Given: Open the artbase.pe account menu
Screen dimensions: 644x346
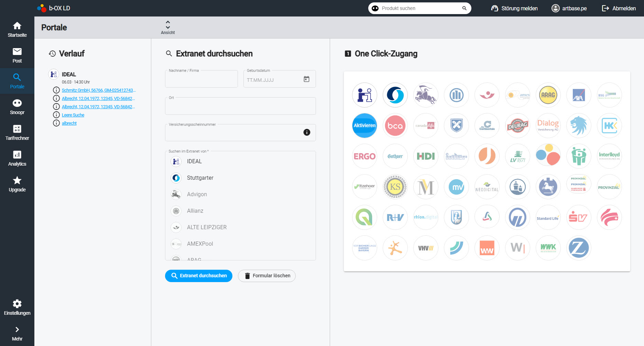Looking at the screenshot, I should [569, 8].
